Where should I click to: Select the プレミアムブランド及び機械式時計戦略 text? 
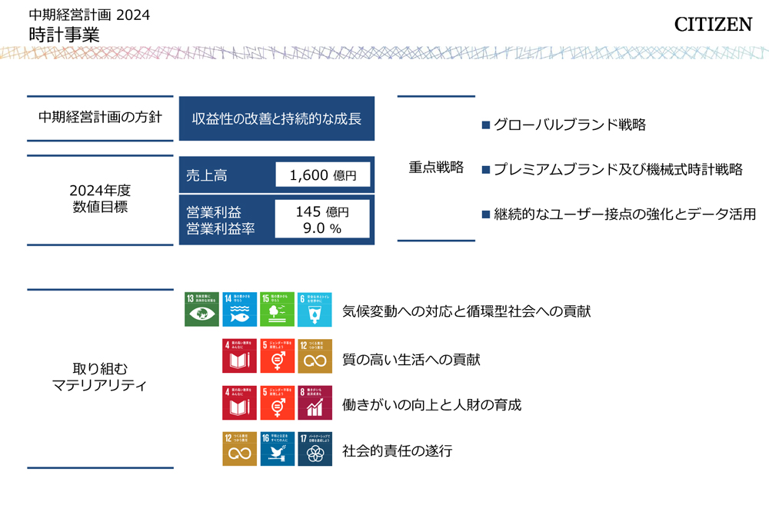pos(618,170)
